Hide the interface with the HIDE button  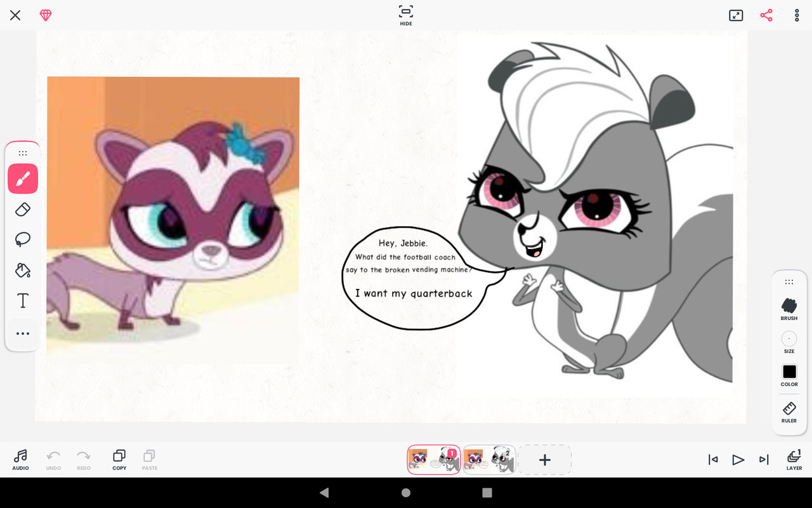click(406, 15)
